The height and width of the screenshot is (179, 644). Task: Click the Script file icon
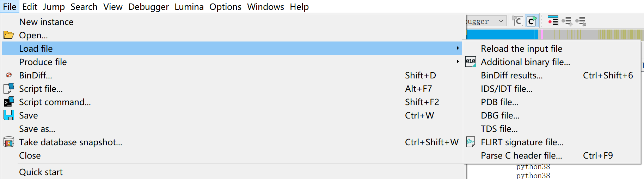[8, 88]
